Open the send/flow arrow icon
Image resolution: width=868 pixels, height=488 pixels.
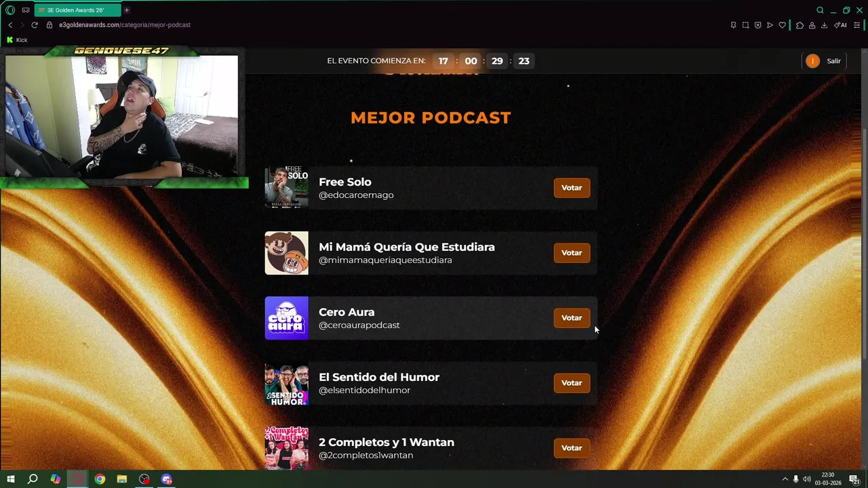coord(770,25)
